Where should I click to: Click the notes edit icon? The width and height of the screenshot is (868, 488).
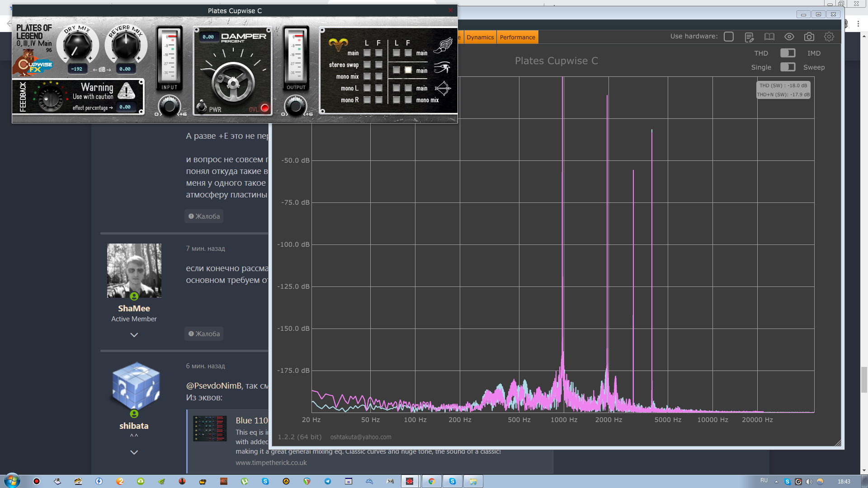coord(749,37)
